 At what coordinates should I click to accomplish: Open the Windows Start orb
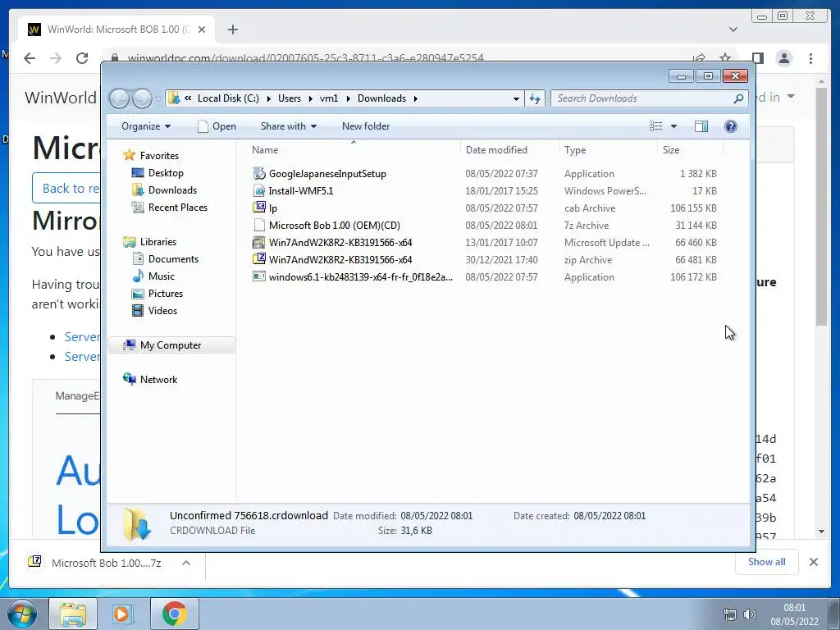click(x=22, y=614)
